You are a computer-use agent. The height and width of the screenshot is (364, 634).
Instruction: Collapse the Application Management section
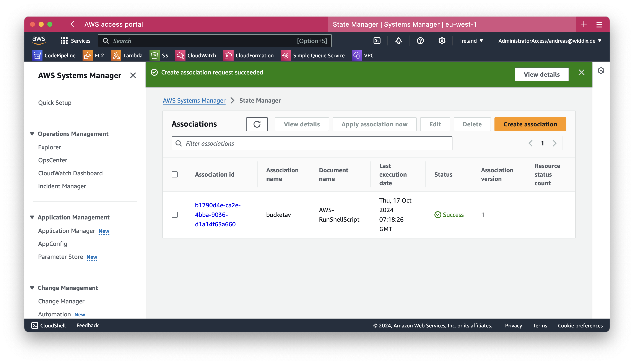[32, 217]
